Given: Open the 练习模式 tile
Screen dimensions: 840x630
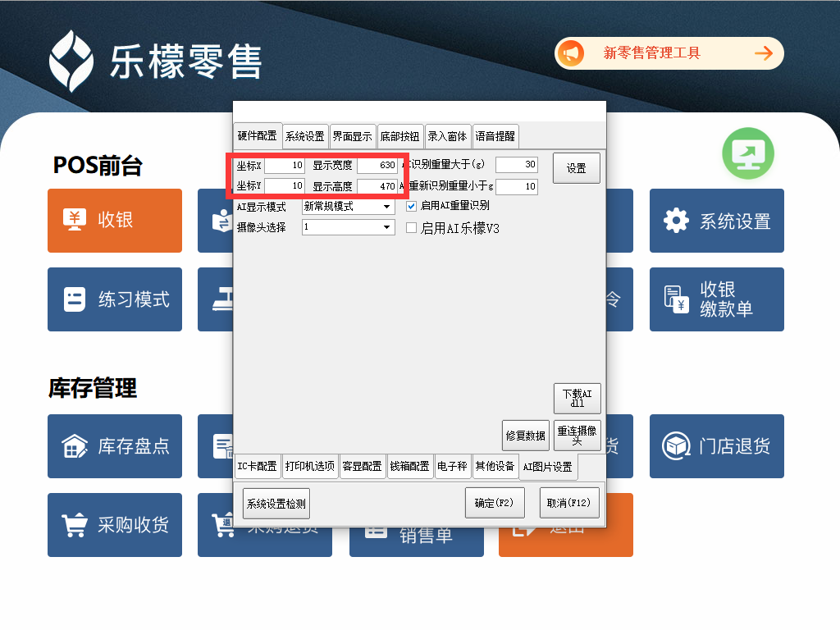Looking at the screenshot, I should 115,299.
